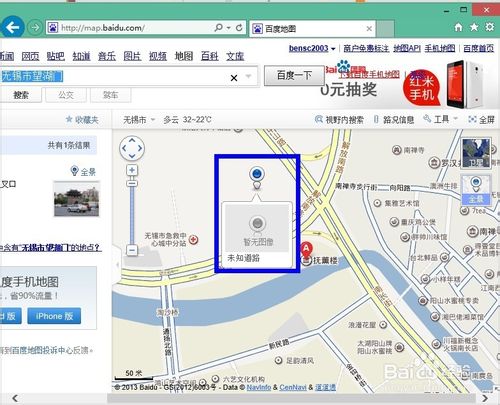
Task: Open the browser settings gear icon
Action: (489, 27)
